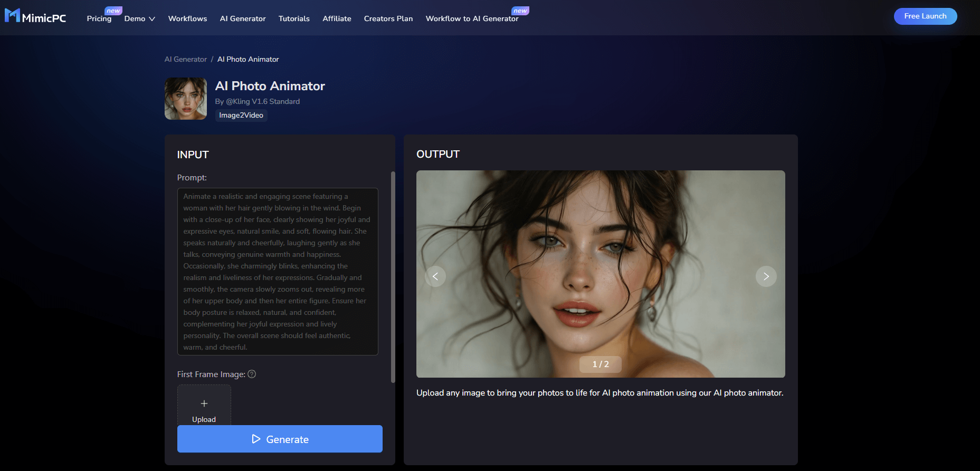
Task: Click the Image2Video tag
Action: (x=241, y=115)
